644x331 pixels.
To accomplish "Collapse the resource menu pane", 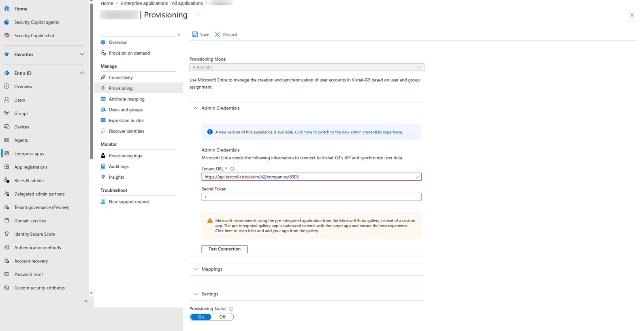I will pos(179,34).
